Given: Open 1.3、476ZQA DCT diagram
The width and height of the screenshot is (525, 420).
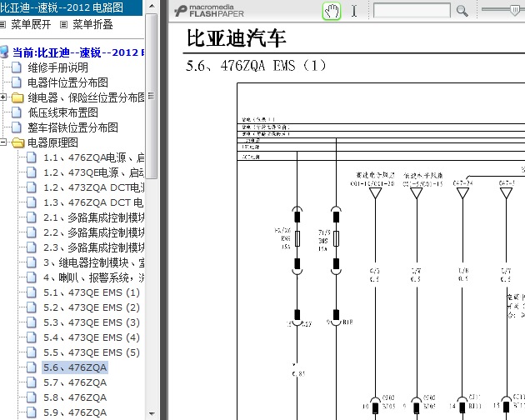Looking at the screenshot, I should 93,202.
